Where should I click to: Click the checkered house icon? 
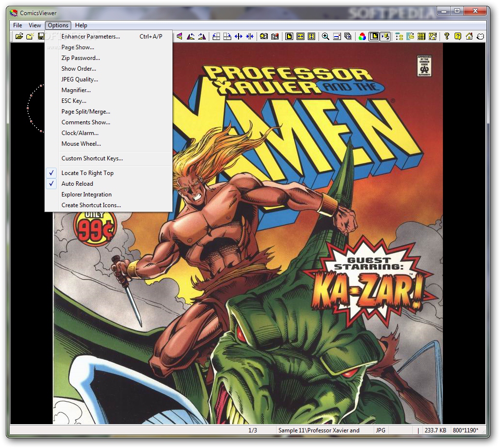(433, 37)
